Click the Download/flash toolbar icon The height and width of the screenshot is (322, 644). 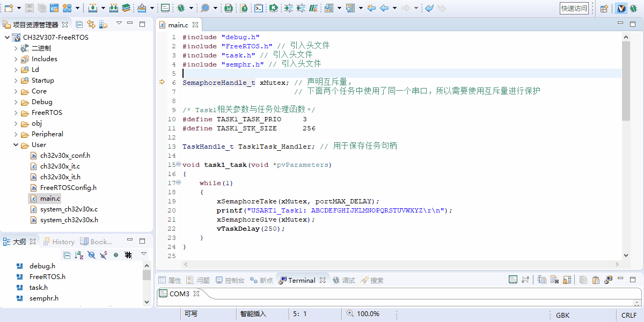tap(142, 8)
